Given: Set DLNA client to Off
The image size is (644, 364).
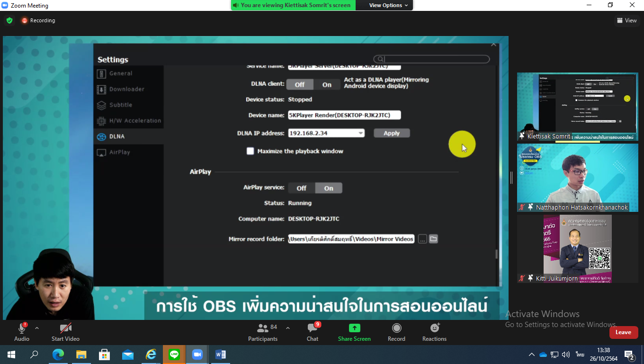Looking at the screenshot, I should point(300,84).
